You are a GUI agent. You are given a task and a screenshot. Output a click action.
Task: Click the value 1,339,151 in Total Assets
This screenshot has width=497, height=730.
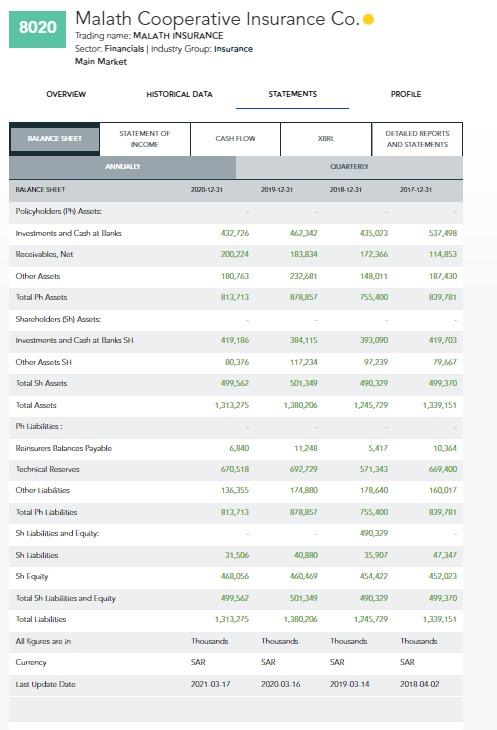[x=440, y=405]
